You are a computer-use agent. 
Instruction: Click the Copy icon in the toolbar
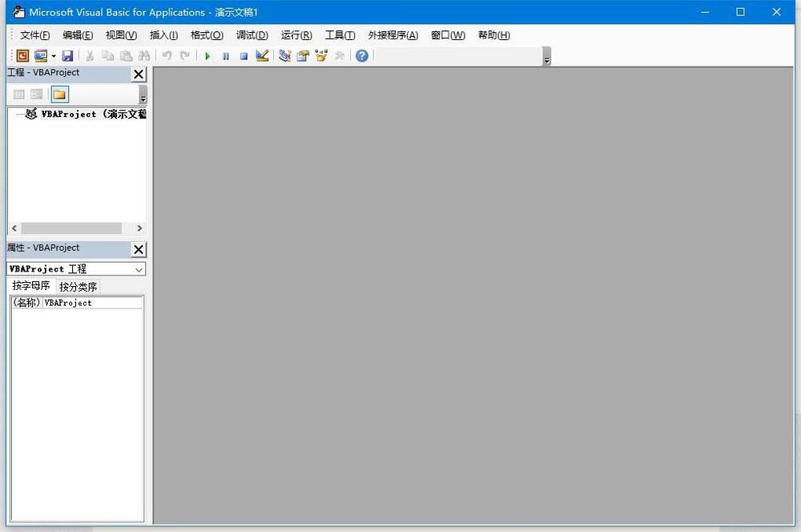[x=108, y=56]
